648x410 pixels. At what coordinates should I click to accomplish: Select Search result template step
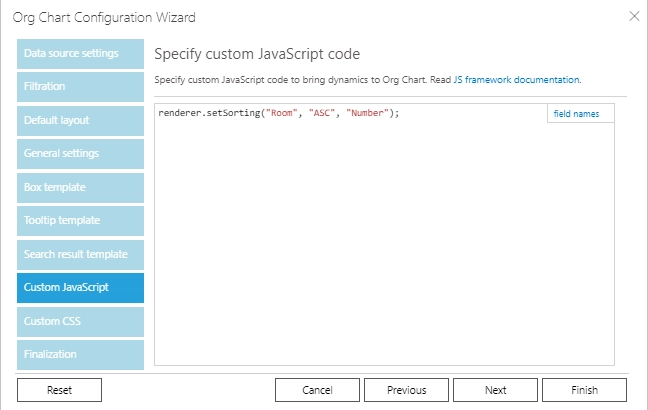[x=80, y=255]
